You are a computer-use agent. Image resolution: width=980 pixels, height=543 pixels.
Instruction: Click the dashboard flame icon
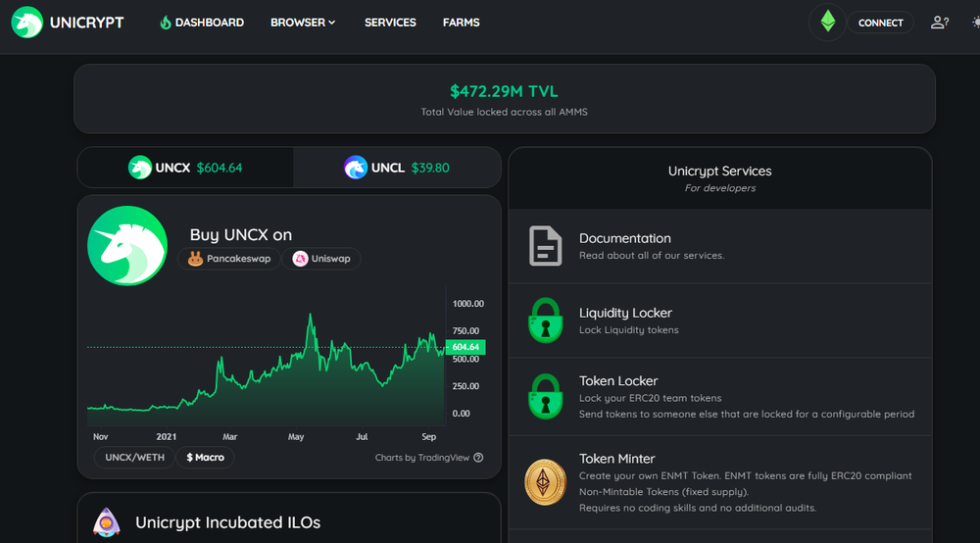coord(166,23)
